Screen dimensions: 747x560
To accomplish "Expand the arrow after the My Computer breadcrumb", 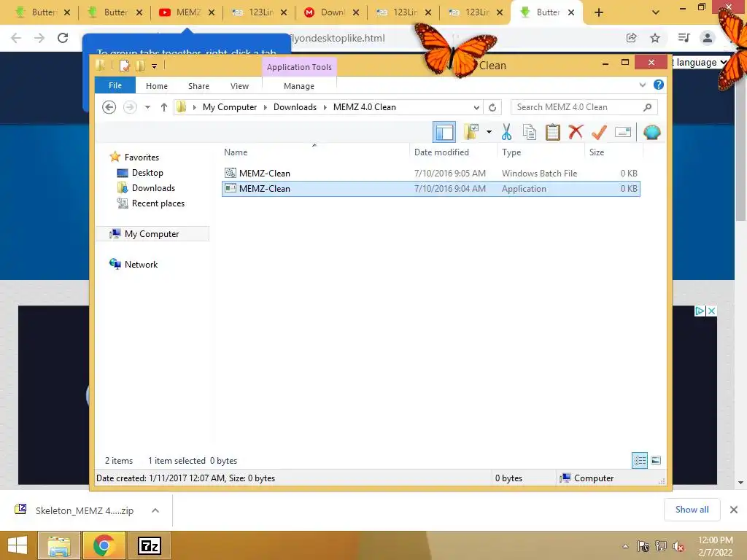I will 266,107.
